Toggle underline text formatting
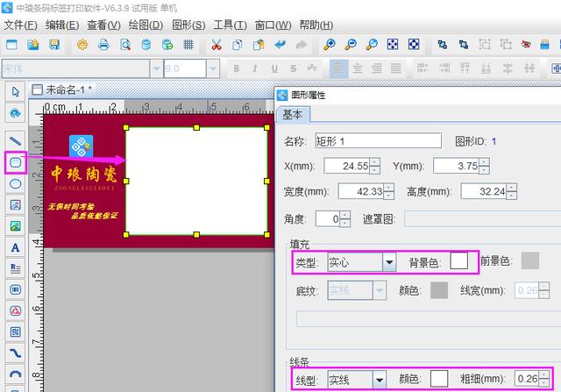The image size is (561, 392). (274, 68)
